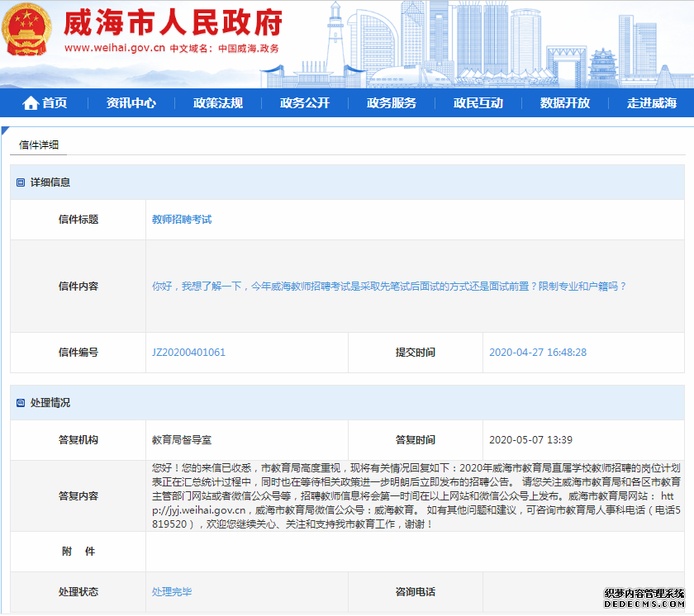694x616 pixels.
Task: Click the 处理状态 label cell
Action: point(78,592)
